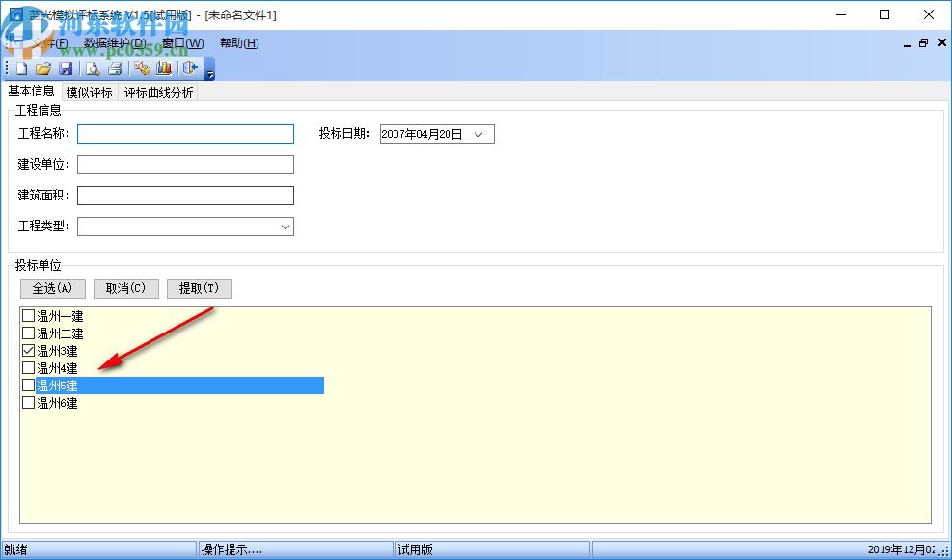Save the current document via toolbar icon
Viewport: 952px width, 560px height.
pos(66,67)
